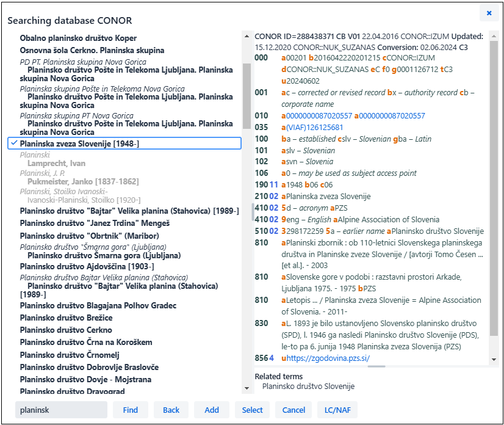Click related term Planinsko društvo Slovenije
This screenshot has height=425, width=504.
click(308, 386)
